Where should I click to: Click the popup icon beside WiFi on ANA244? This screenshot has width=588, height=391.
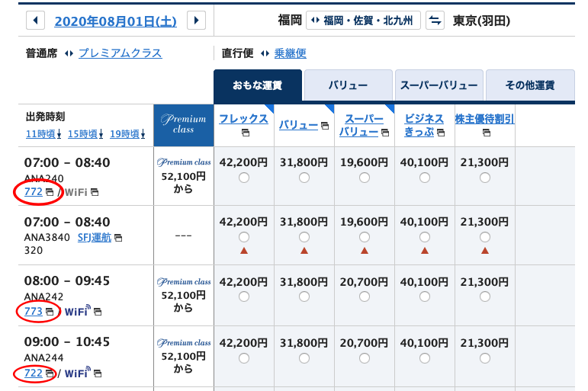tap(98, 373)
